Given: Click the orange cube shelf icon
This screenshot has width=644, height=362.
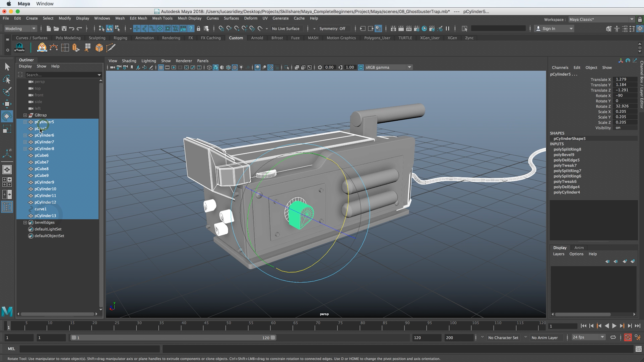Looking at the screenshot, I should [x=99, y=48].
